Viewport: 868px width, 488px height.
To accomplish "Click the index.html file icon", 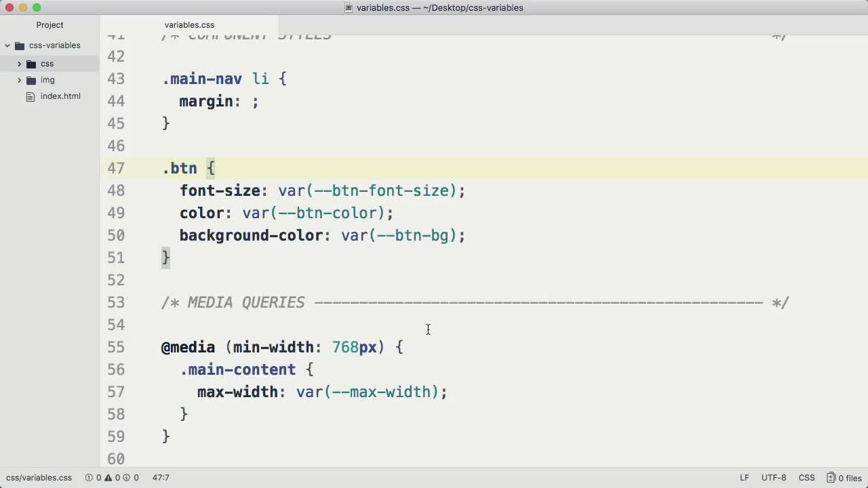I will coord(31,96).
